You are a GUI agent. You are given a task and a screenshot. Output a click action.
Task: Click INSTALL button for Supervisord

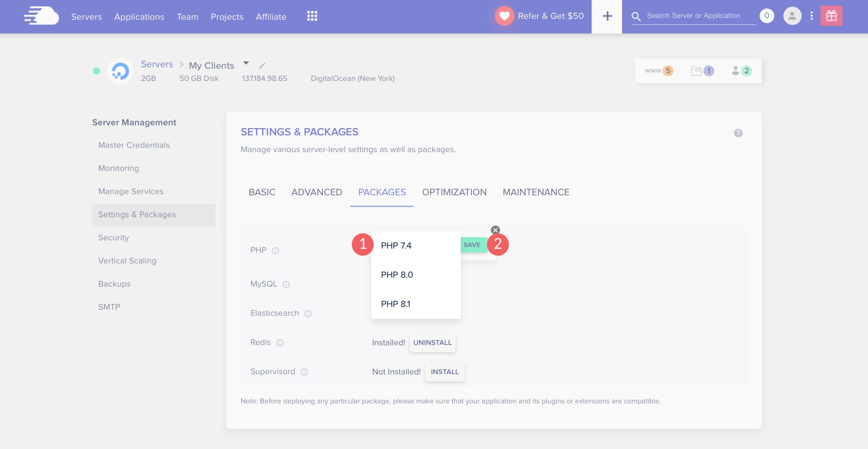tap(444, 372)
